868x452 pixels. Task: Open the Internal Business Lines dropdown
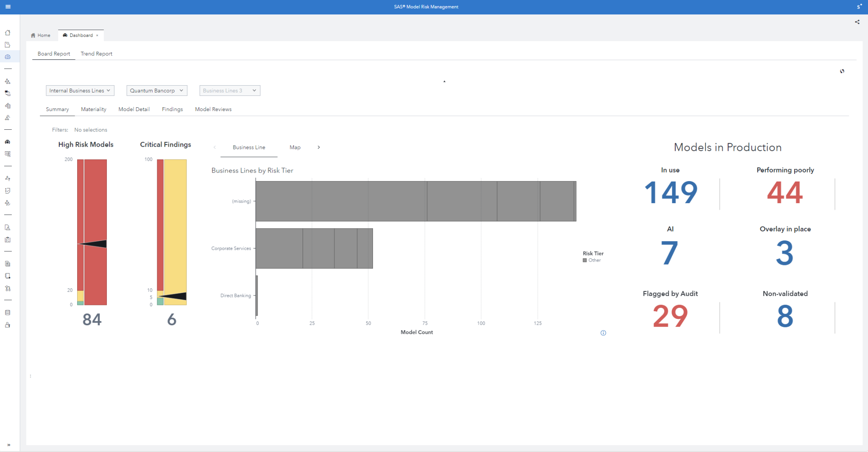(80, 90)
